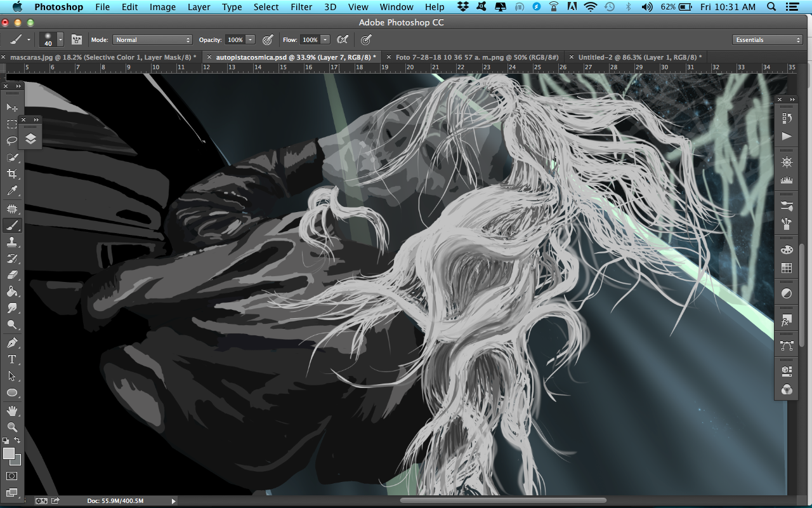Open the status bar info arrow

pyautogui.click(x=173, y=501)
